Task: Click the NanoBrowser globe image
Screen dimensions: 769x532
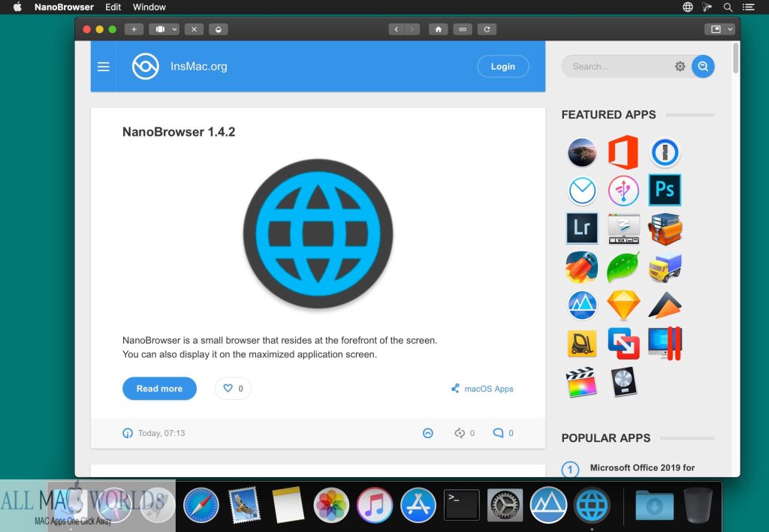Action: pos(318,233)
